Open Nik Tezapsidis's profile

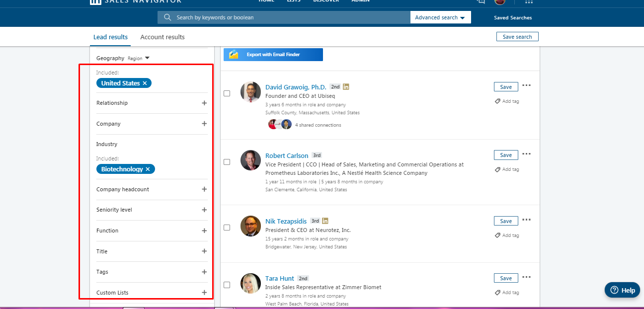[x=286, y=221]
